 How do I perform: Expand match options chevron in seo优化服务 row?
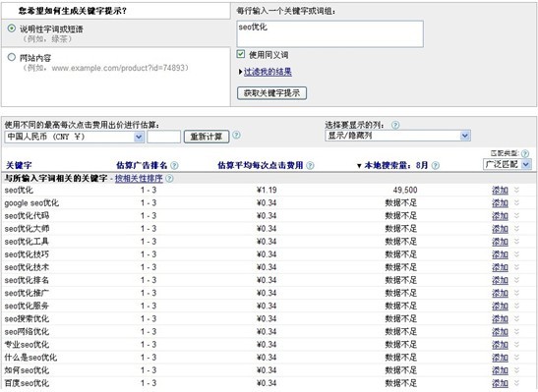pyautogui.click(x=516, y=306)
